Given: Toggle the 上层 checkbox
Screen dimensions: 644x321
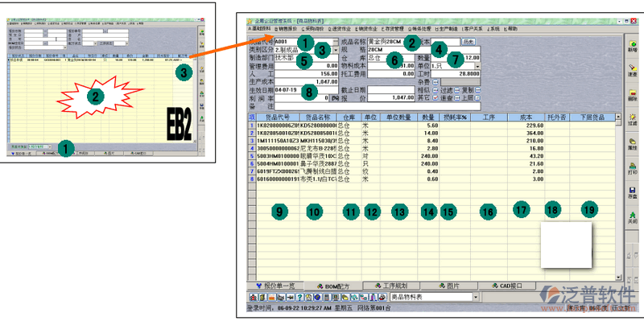Looking at the screenshot, I should 477,98.
